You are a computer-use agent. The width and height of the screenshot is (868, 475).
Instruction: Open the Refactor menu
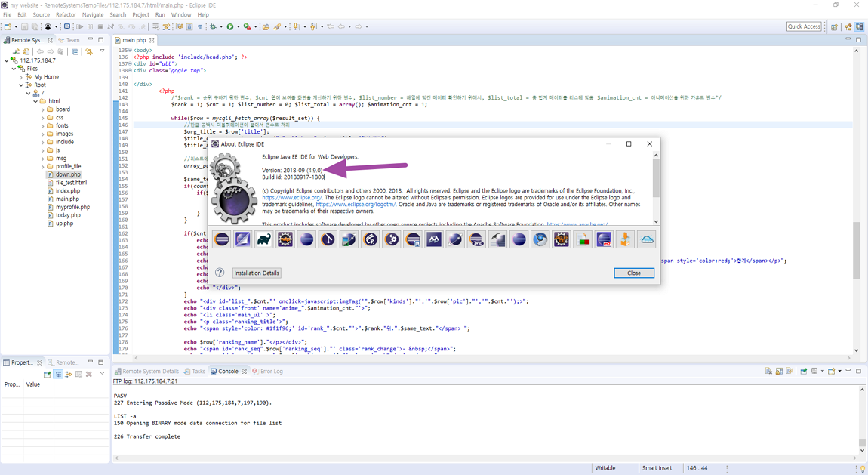coord(66,15)
